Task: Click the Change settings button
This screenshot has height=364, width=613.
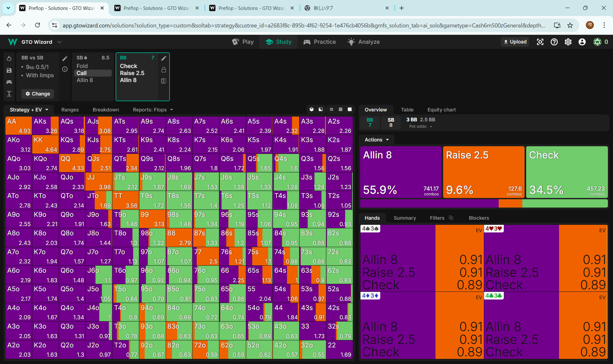Action: [38, 94]
